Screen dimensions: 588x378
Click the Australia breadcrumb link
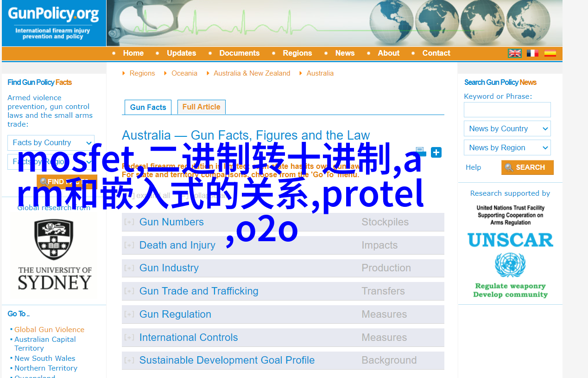tap(320, 73)
